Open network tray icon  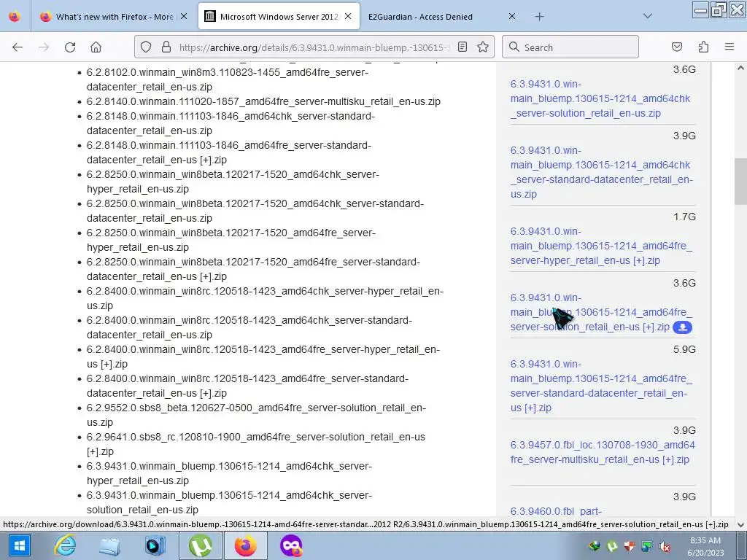point(647,545)
